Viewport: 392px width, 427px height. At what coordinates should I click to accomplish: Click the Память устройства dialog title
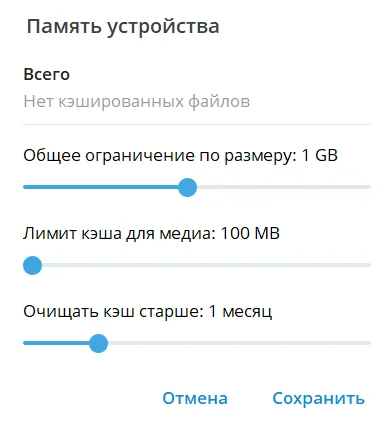coord(123,27)
